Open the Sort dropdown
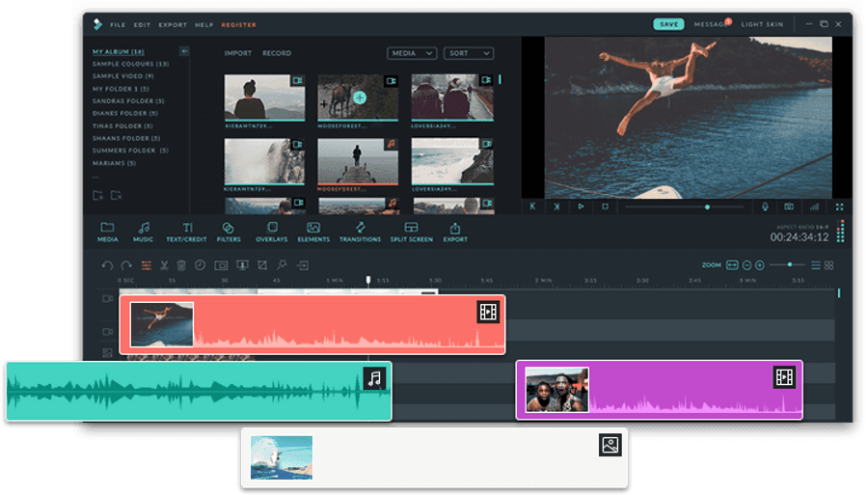Screen dimensions: 868x495 click(469, 53)
